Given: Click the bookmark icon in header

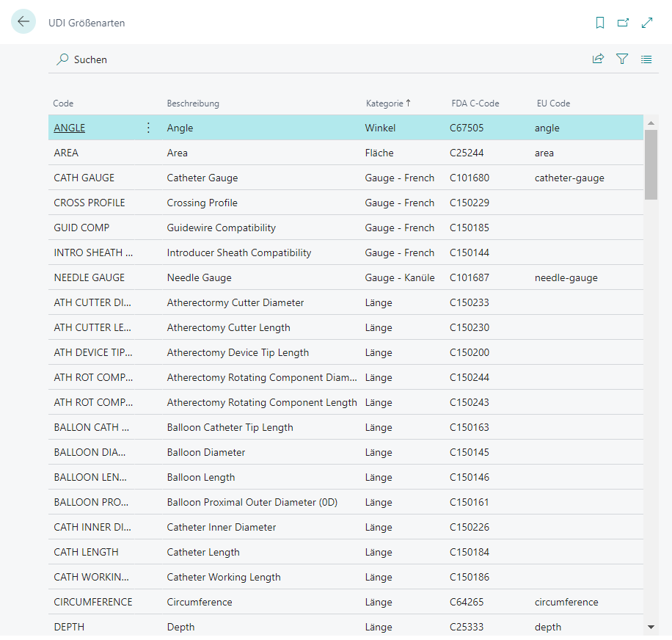Looking at the screenshot, I should (600, 23).
